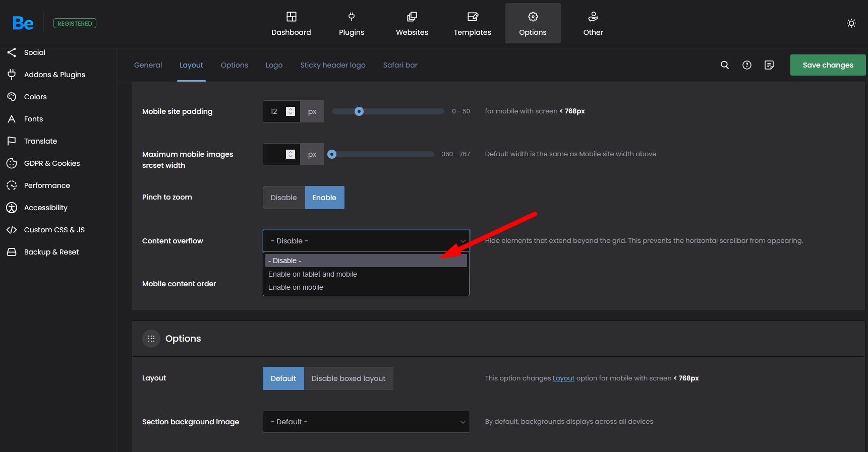This screenshot has height=452, width=868.
Task: Open Fonts in sidebar
Action: 33,119
